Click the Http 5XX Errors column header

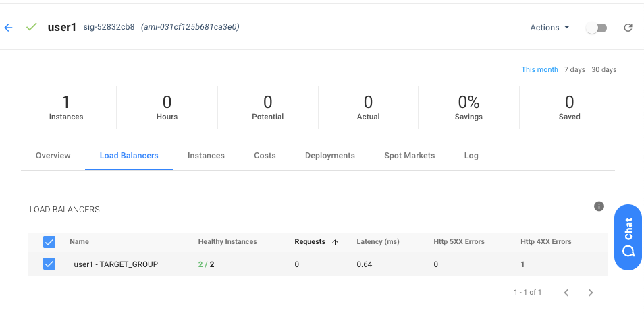pos(459,242)
